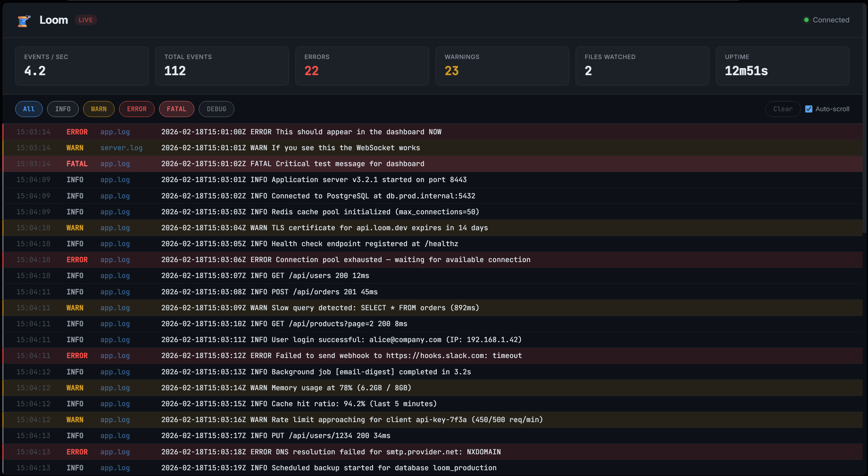Click row 'Connected to PostgreSQL at db.prod.internal:5432'
The image size is (868, 476).
[x=432, y=196]
